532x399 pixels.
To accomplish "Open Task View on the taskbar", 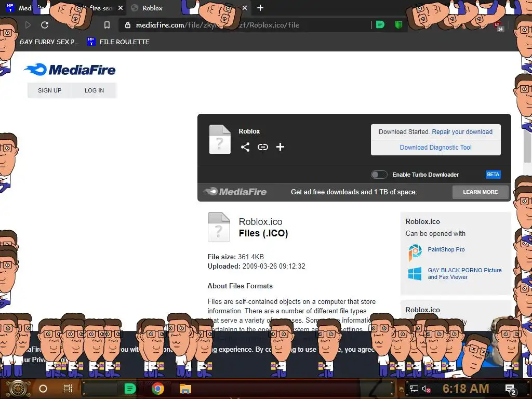I will pyautogui.click(x=68, y=389).
